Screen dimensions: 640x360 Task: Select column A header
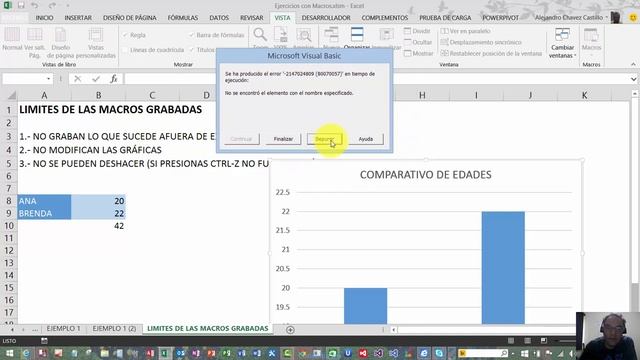[x=44, y=96]
